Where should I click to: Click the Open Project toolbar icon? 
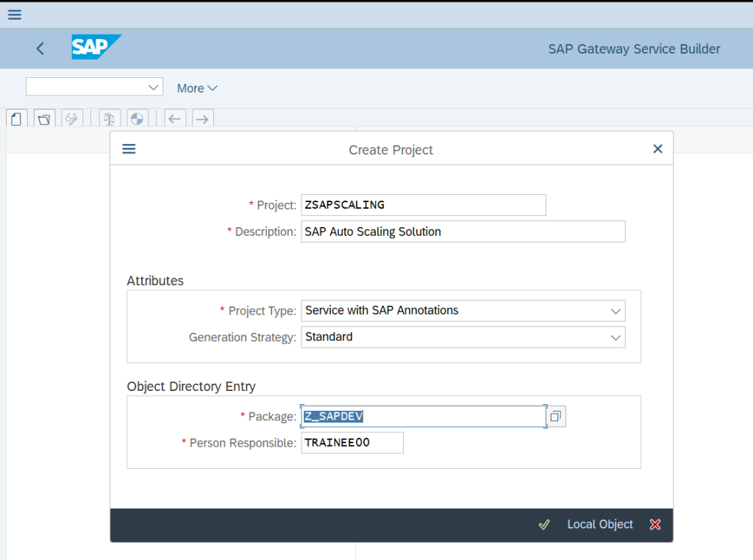(x=44, y=118)
